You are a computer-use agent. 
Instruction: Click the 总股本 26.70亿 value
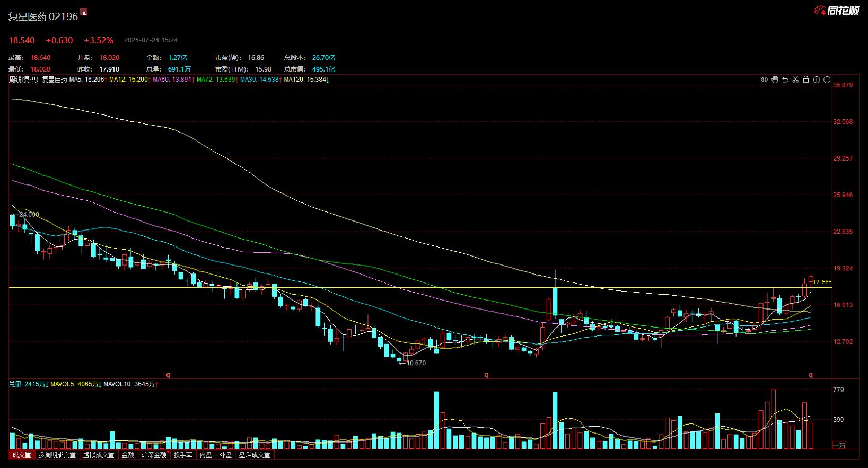[x=323, y=58]
